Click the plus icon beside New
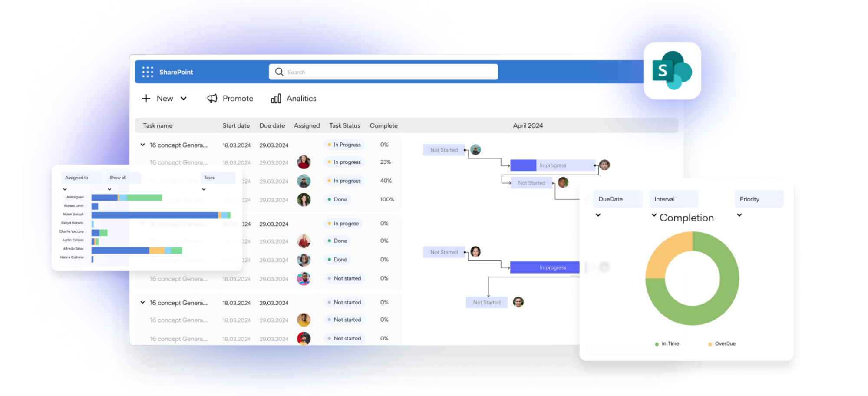This screenshot has height=396, width=868. (x=146, y=99)
